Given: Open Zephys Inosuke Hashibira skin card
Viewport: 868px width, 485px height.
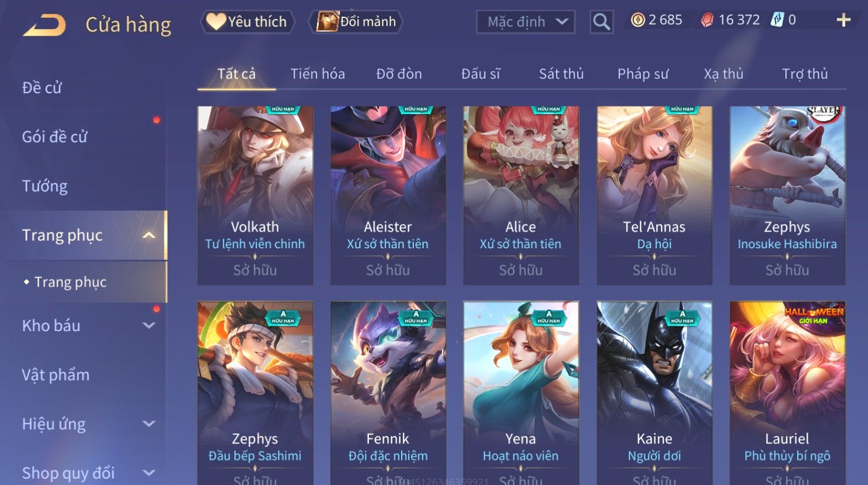Looking at the screenshot, I should tap(787, 195).
